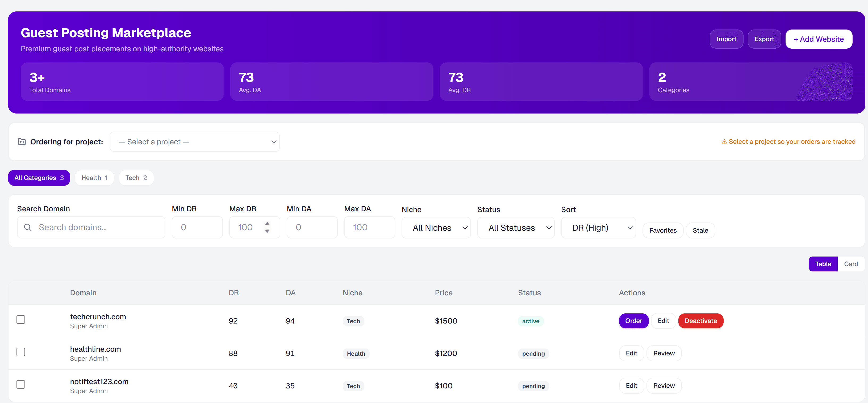Click the Actions column header
Viewport: 868px width, 403px height.
click(632, 293)
